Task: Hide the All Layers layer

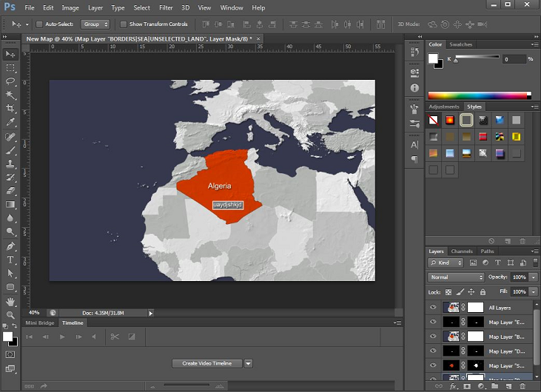Action: pyautogui.click(x=433, y=308)
